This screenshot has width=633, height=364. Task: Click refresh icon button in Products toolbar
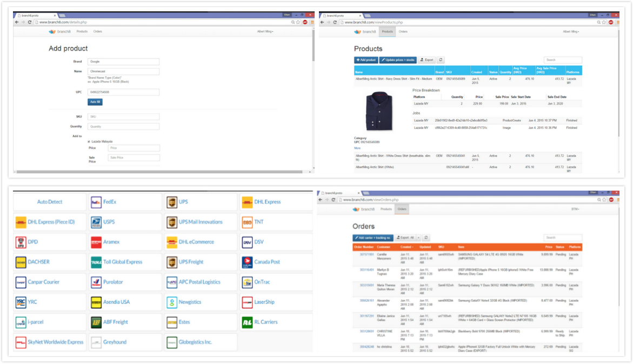441,60
